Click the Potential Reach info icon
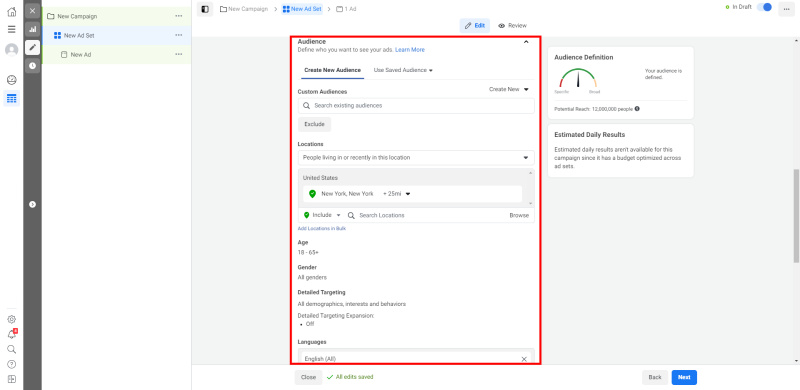This screenshot has width=800, height=390. (x=637, y=109)
